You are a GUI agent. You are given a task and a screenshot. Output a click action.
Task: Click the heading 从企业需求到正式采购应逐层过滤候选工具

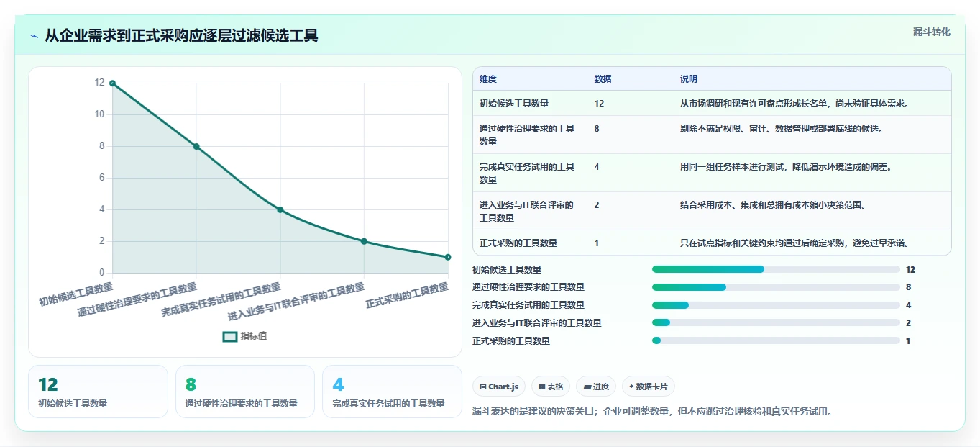point(181,35)
